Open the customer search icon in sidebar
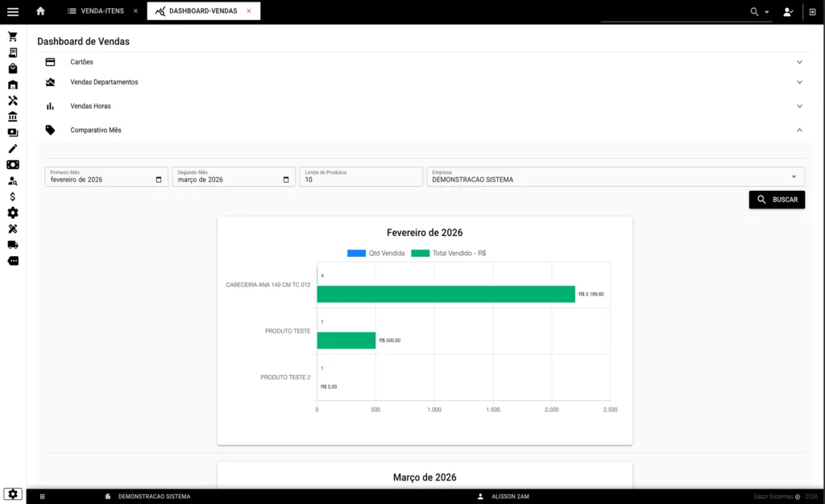The height and width of the screenshot is (504, 825). tap(12, 180)
